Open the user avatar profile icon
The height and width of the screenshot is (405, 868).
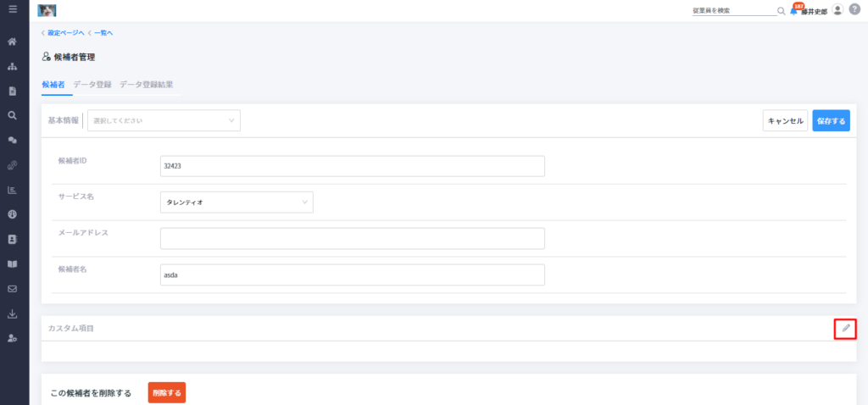(x=837, y=9)
